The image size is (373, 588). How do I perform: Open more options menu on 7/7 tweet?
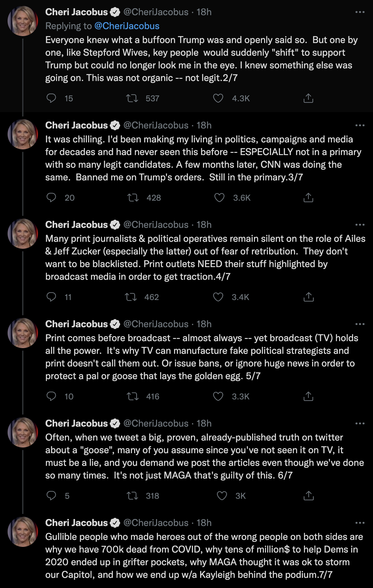point(360,523)
